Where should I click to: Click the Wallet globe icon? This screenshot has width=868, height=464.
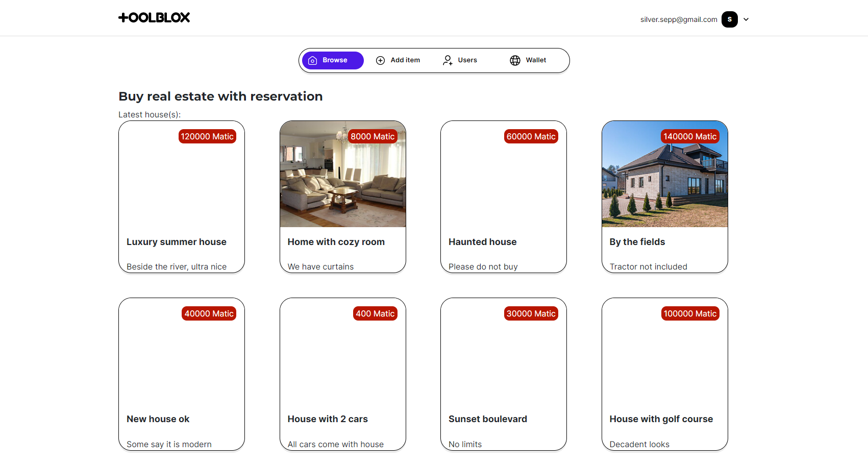pyautogui.click(x=515, y=60)
